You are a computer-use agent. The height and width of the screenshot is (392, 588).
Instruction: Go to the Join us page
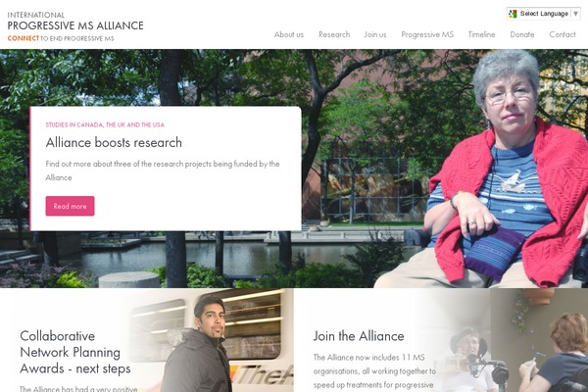tap(375, 34)
